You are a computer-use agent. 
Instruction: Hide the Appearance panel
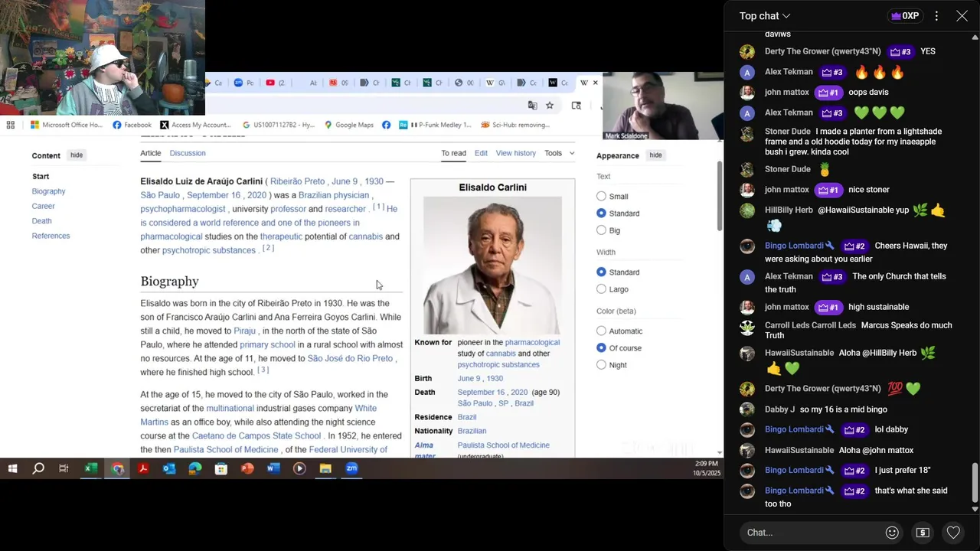[x=655, y=155]
